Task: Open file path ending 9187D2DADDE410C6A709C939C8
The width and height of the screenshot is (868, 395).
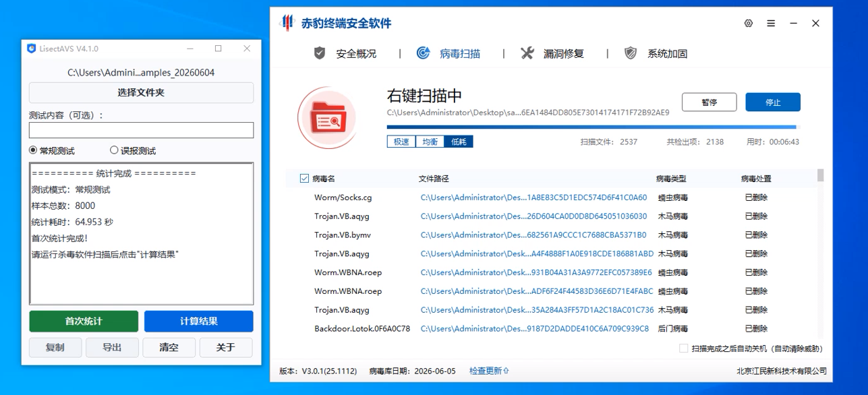Action: pos(535,329)
